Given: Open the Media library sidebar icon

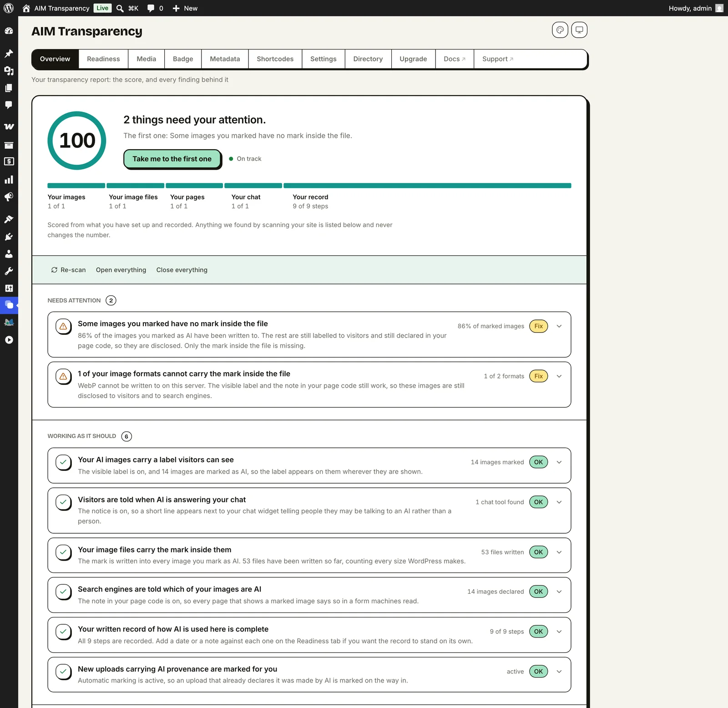Looking at the screenshot, I should click(x=9, y=71).
